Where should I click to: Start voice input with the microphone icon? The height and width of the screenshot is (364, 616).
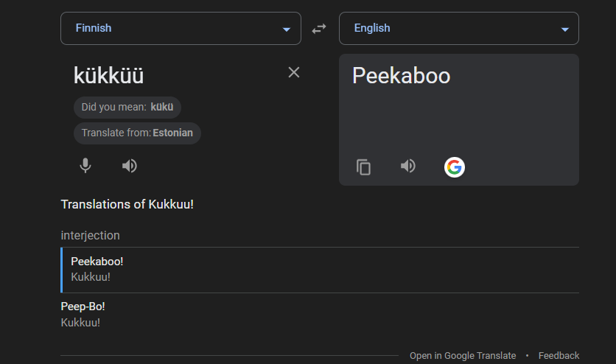point(85,166)
